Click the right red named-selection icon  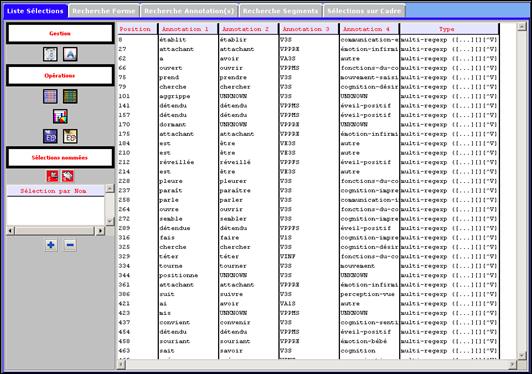68,176
